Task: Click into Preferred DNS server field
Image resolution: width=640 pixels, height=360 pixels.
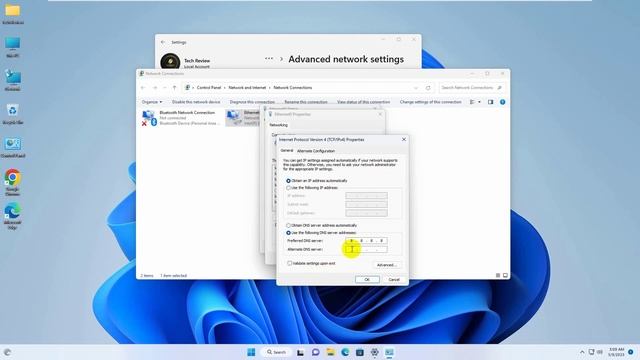Action: tap(366, 241)
